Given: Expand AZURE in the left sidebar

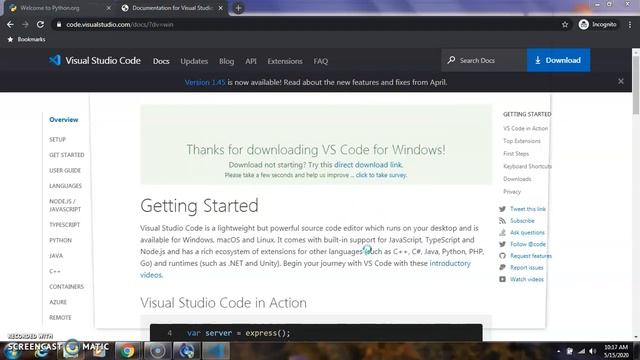Looking at the screenshot, I should tap(58, 302).
